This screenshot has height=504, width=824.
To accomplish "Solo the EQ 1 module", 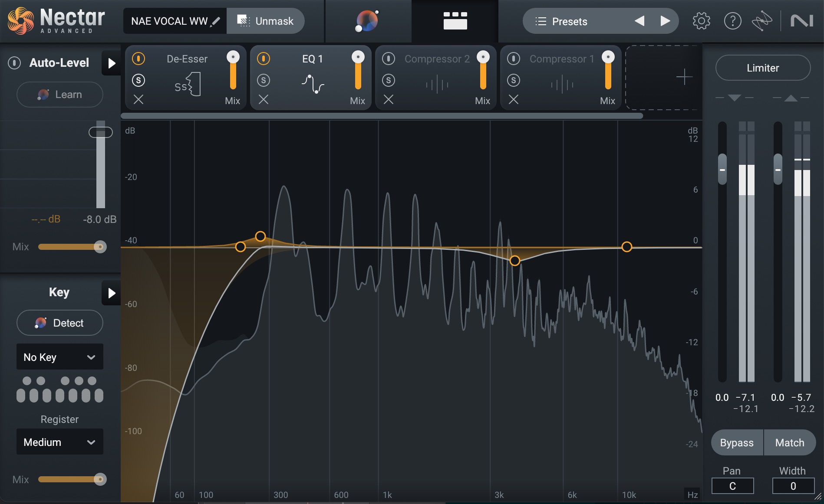I will 264,80.
